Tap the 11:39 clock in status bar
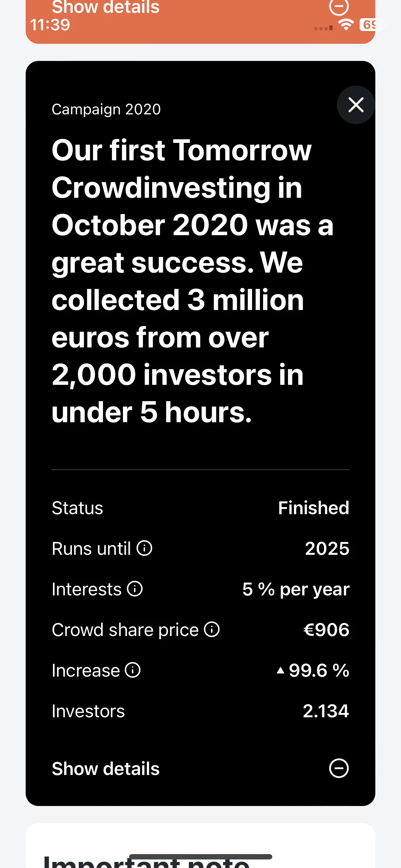This screenshot has height=868, width=401. tap(50, 25)
